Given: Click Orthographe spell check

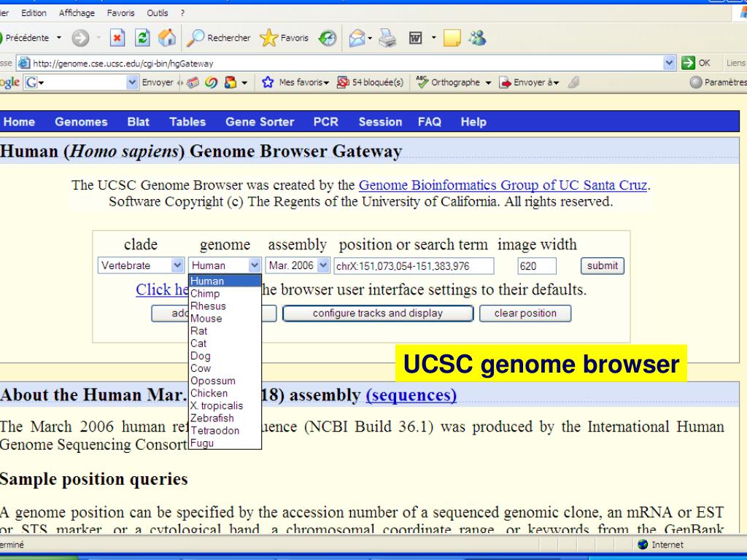Looking at the screenshot, I should click(x=453, y=82).
